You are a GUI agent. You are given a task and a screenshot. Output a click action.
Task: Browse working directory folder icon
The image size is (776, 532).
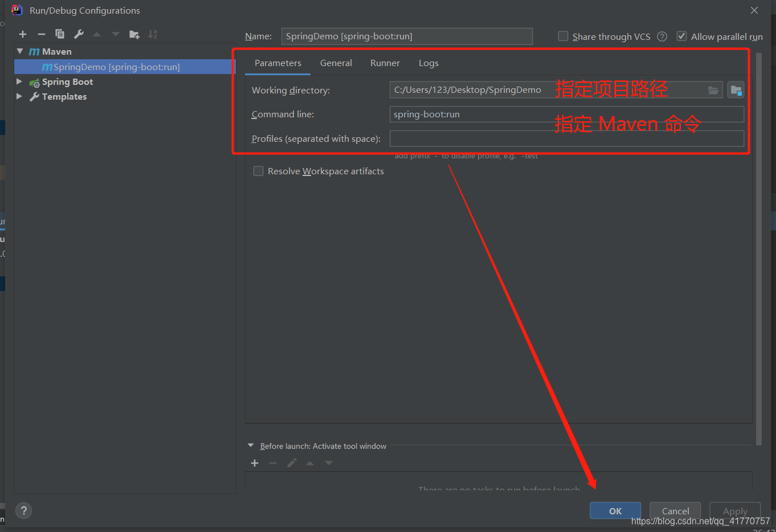[x=713, y=90]
